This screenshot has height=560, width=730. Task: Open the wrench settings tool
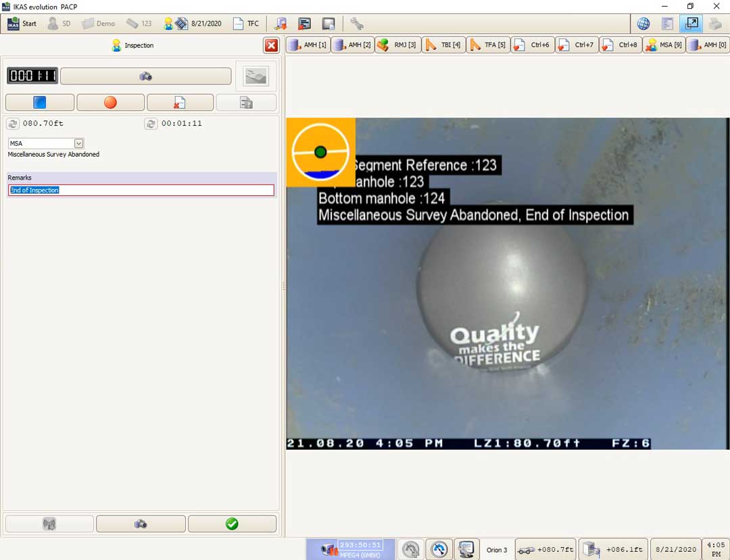(356, 24)
